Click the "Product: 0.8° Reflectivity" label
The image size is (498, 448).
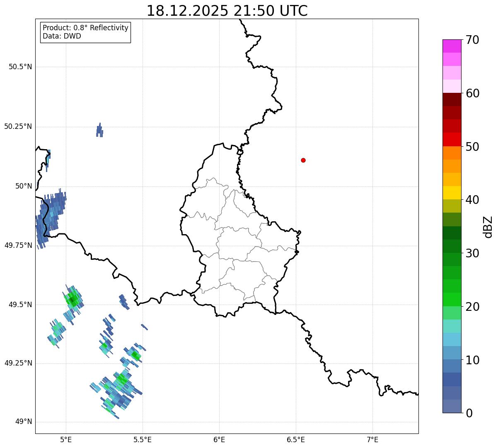click(x=86, y=28)
